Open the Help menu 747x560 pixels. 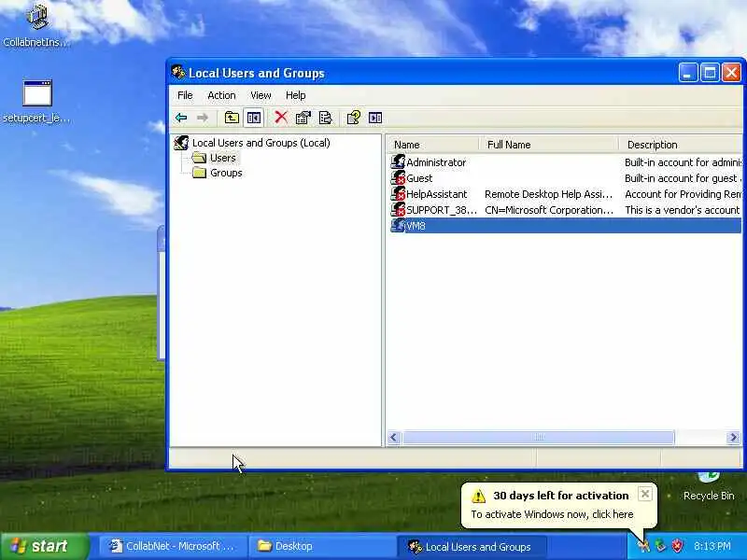coord(295,95)
